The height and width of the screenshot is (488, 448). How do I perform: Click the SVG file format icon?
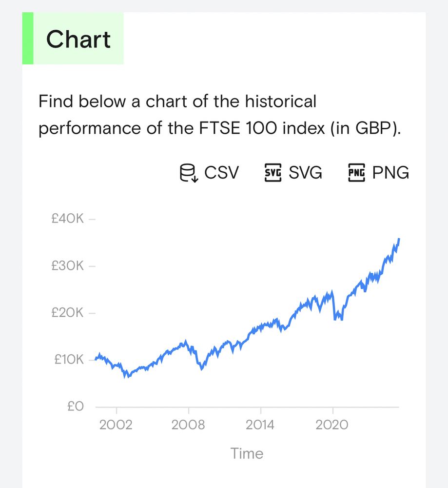pyautogui.click(x=273, y=173)
